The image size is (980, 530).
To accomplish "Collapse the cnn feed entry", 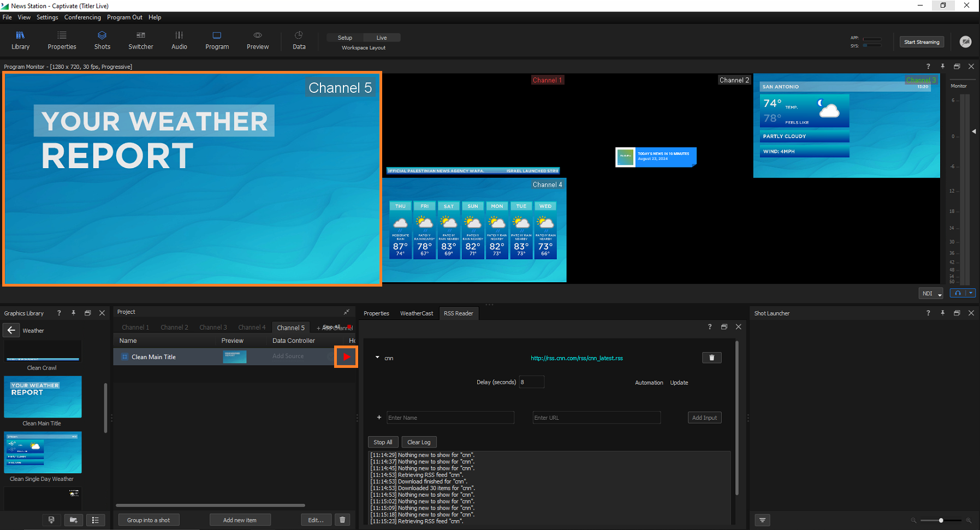I will [377, 358].
